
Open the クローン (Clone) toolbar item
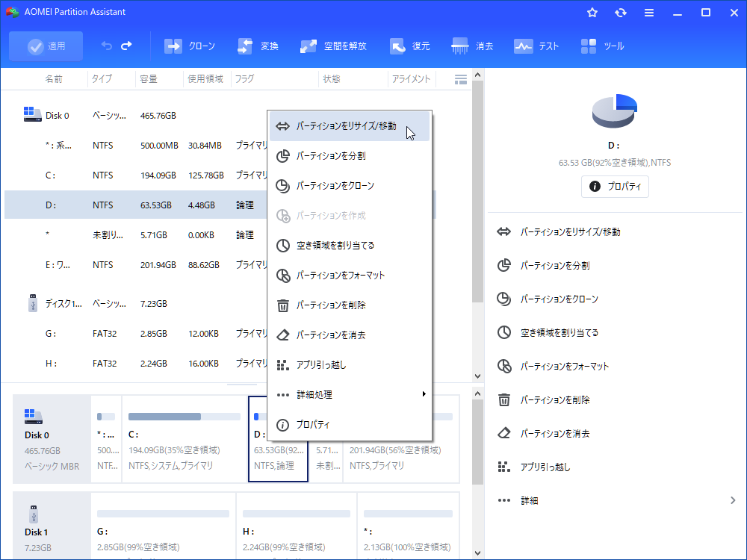(190, 46)
